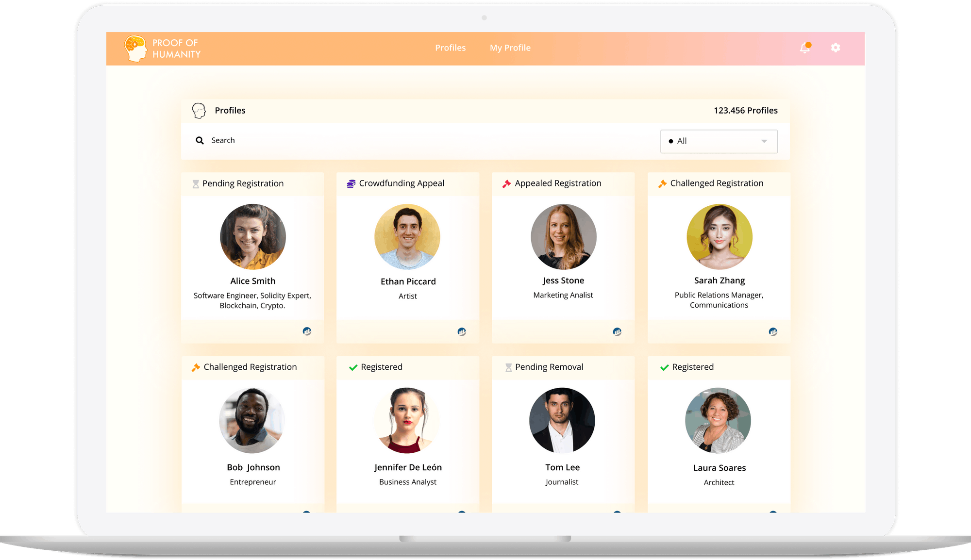Switch to the My Profile tab

(510, 48)
